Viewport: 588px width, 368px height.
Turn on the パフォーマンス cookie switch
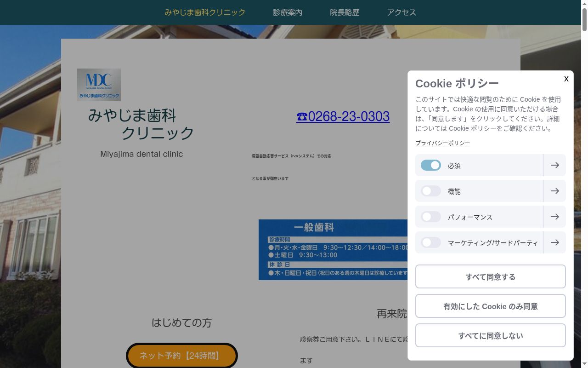coord(431,217)
